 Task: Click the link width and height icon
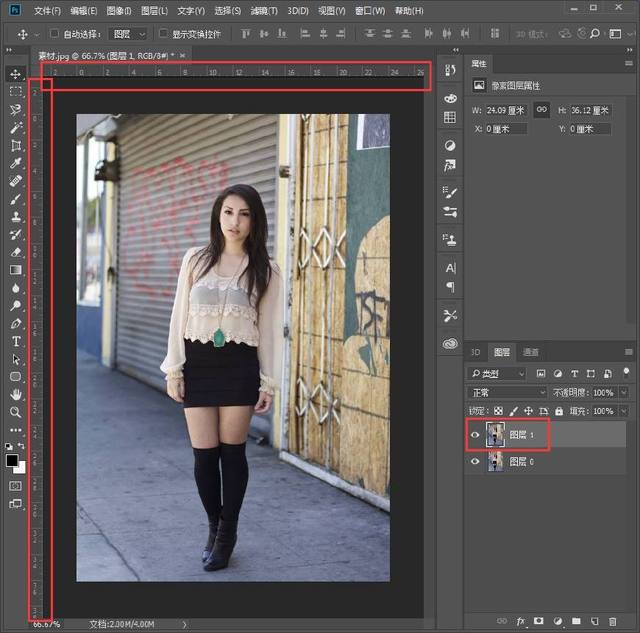click(x=542, y=110)
